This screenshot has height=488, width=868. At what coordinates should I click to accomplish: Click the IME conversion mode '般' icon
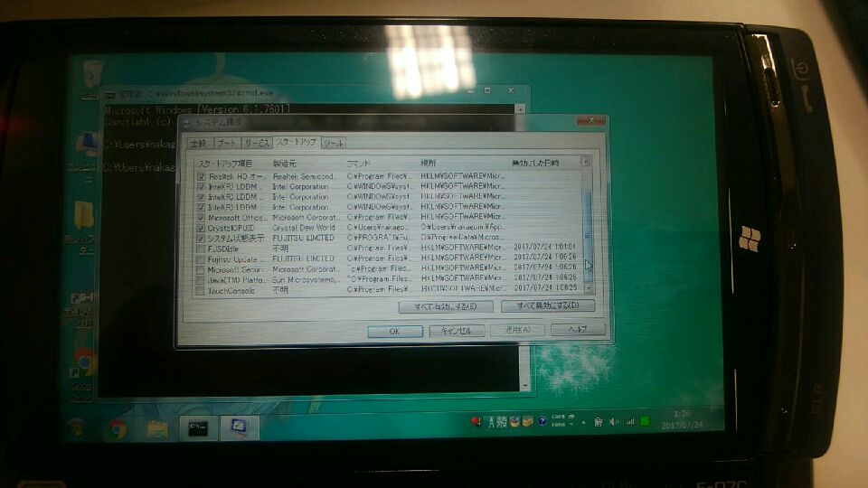point(502,423)
